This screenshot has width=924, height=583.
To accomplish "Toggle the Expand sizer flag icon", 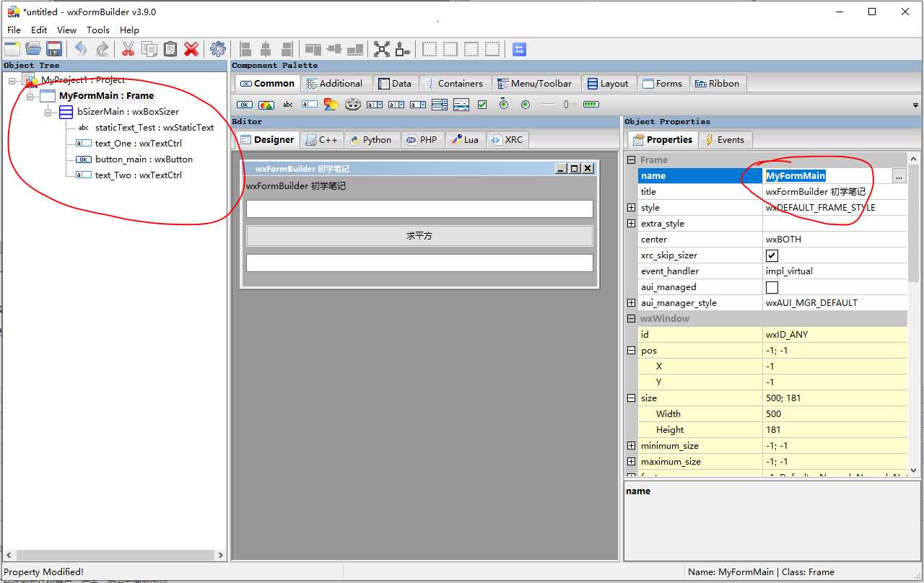I will tap(382, 49).
